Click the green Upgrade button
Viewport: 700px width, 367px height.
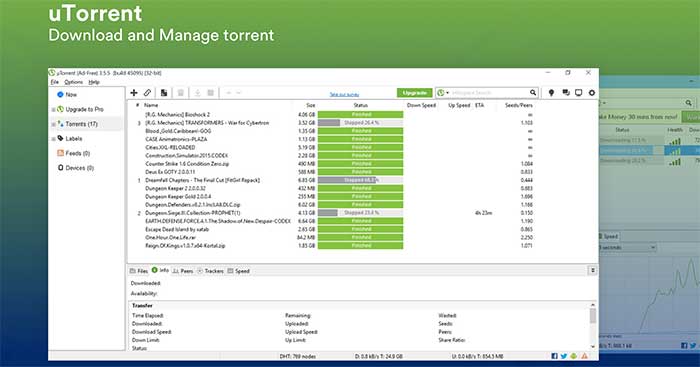coord(415,92)
